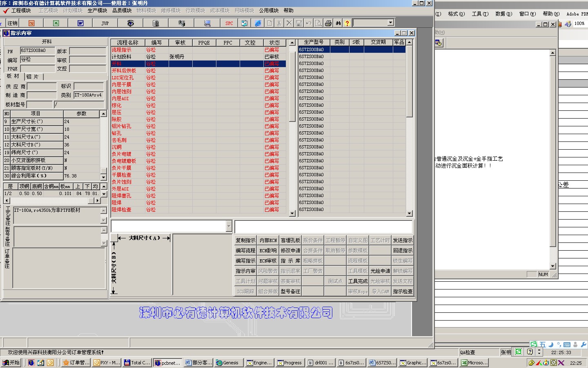Open the dropdown below the process list
Viewport: 588px width, 368px height.
tap(229, 226)
